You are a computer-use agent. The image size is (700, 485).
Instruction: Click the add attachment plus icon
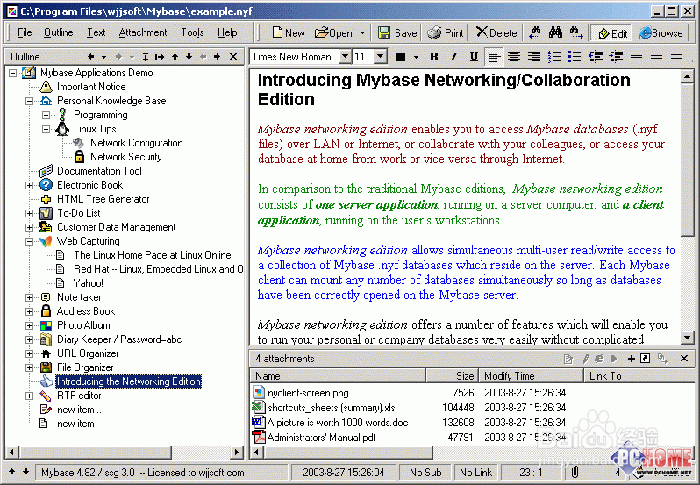631,359
